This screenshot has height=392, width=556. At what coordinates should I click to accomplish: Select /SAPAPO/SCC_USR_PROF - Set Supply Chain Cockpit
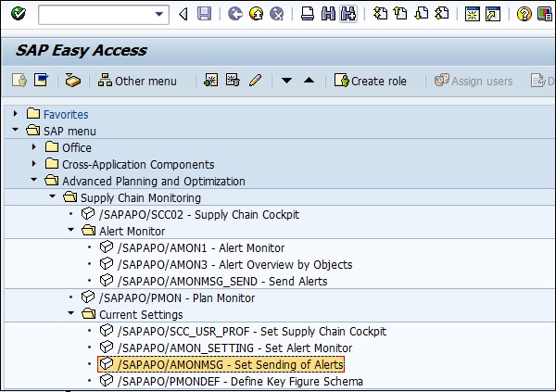[252, 332]
